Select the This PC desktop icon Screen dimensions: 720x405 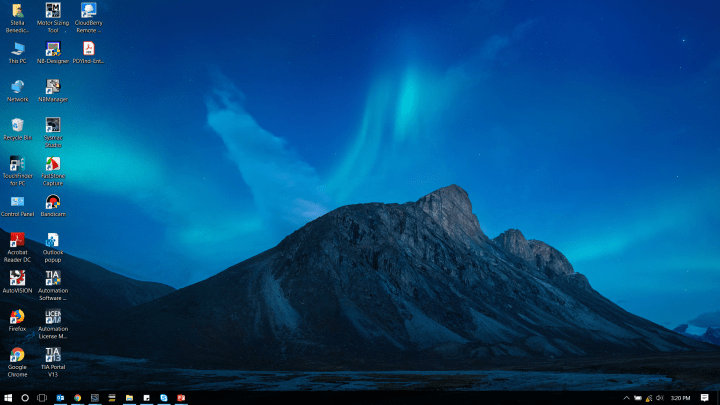[17, 49]
